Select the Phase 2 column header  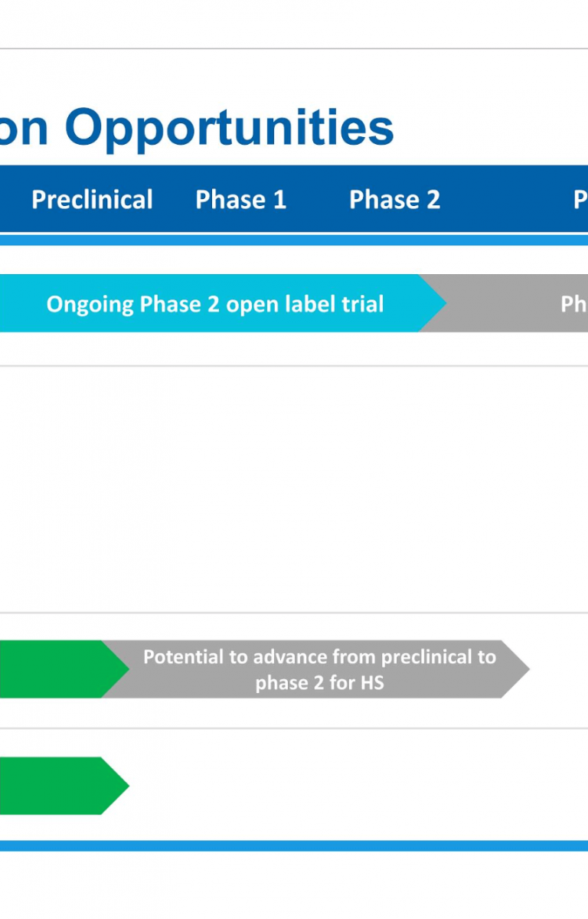tap(394, 200)
